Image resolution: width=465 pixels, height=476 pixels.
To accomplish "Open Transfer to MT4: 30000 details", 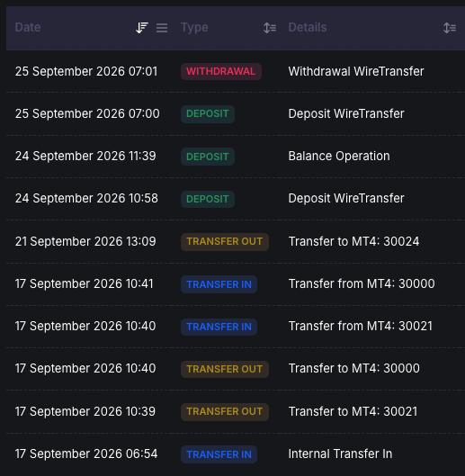I will click(x=353, y=368).
